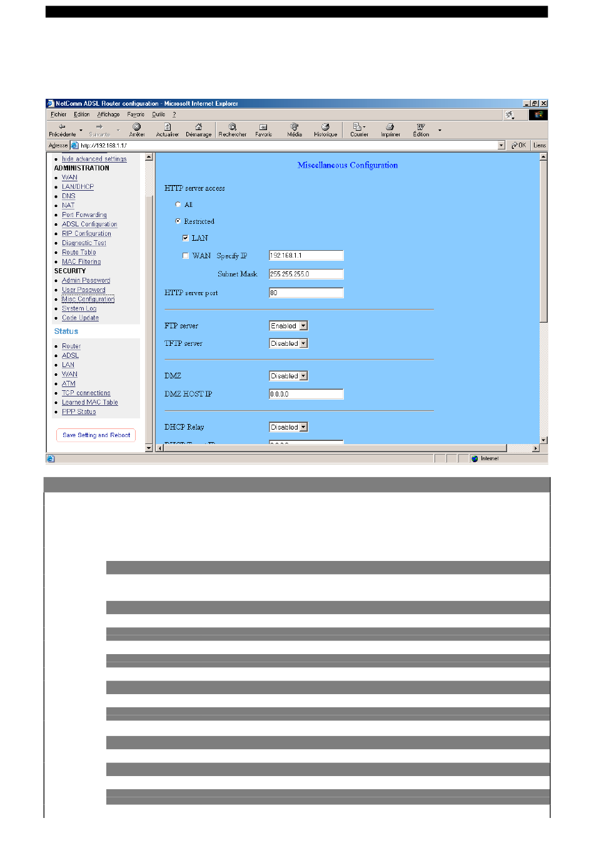Screen dimensions: 594x868
Task: Open the Historique toolbar icon
Action: 325,126
